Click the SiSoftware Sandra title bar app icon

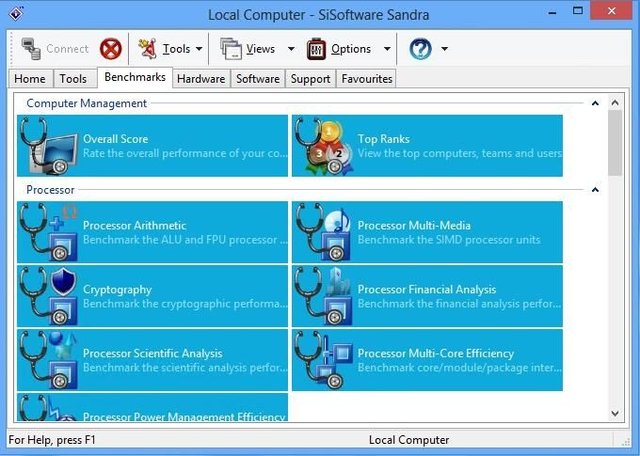click(x=16, y=13)
